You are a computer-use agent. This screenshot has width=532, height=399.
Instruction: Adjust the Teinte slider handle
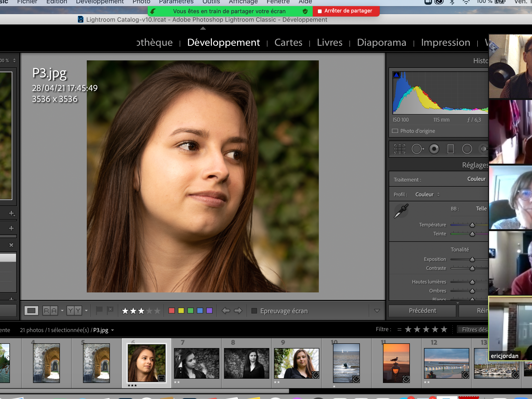(x=472, y=234)
